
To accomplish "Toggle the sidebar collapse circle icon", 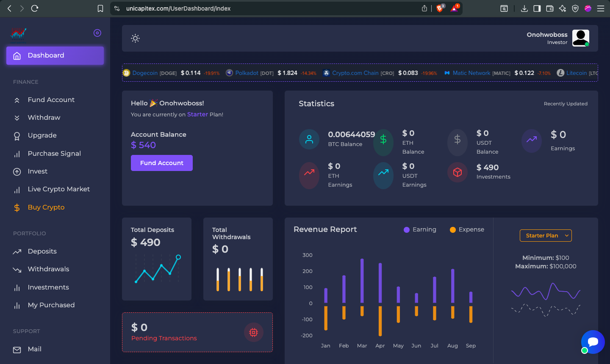I will [x=97, y=33].
